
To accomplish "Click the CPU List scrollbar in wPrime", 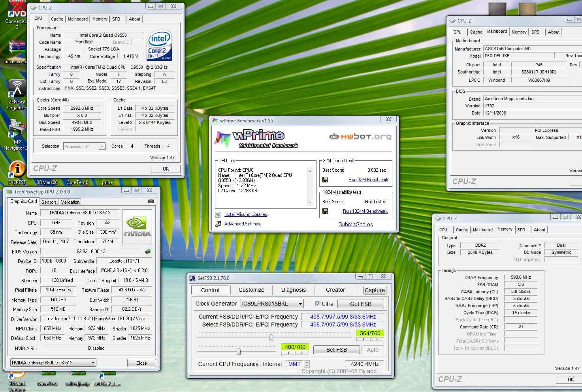I will click(x=310, y=186).
